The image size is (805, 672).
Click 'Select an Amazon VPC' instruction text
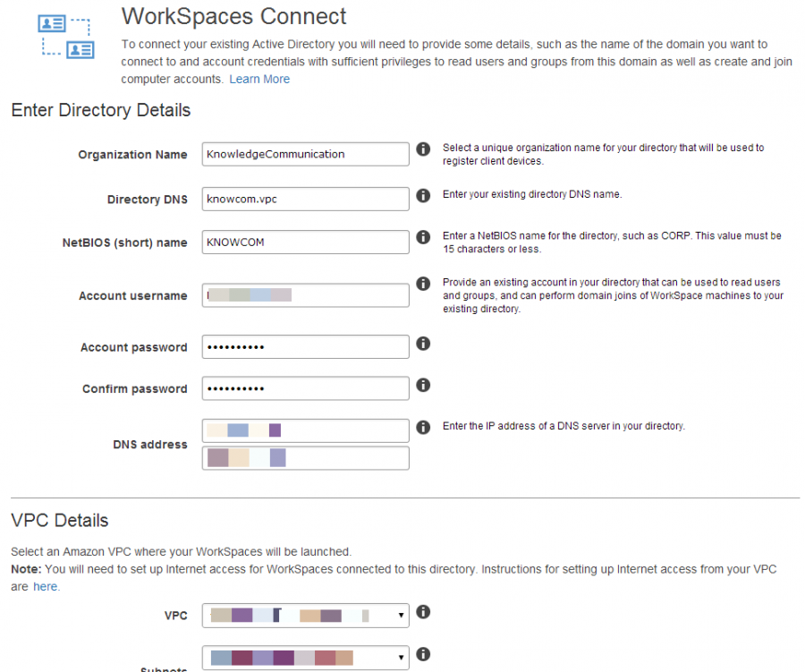[x=182, y=552]
